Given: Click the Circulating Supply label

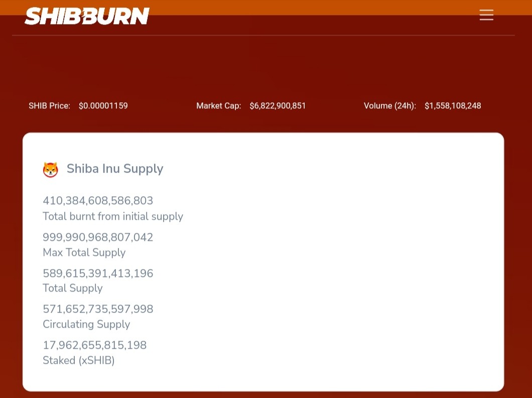Looking at the screenshot, I should pyautogui.click(x=86, y=324).
